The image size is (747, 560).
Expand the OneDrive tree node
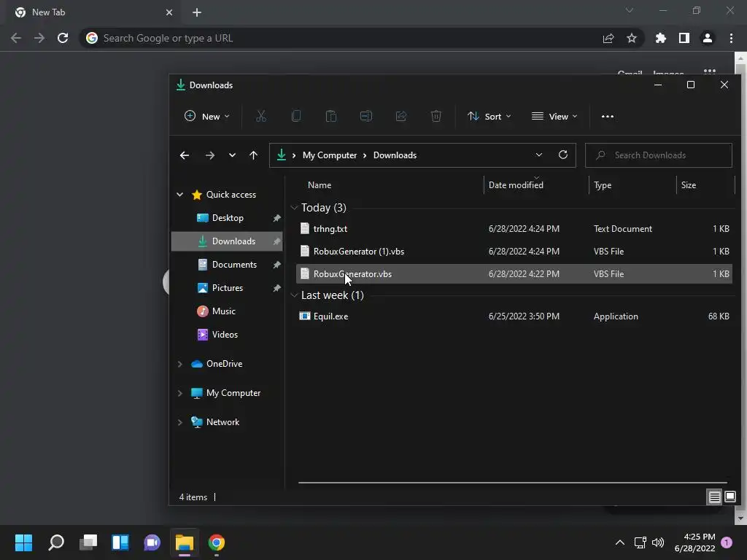click(x=179, y=364)
